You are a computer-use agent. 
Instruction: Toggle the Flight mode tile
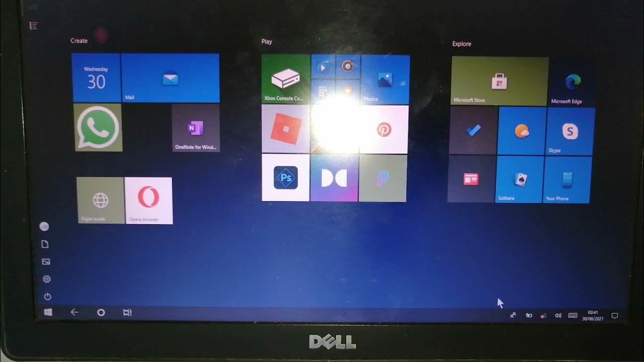(x=101, y=200)
